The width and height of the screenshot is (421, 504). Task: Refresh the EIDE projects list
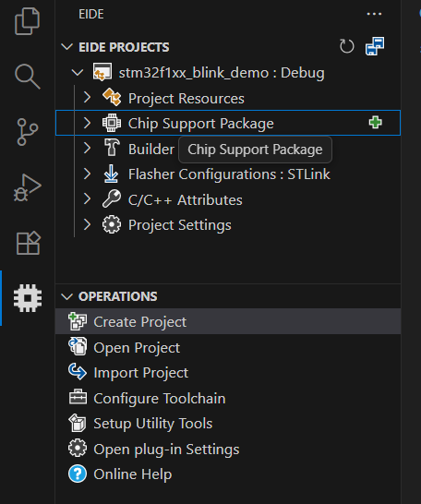coord(347,46)
